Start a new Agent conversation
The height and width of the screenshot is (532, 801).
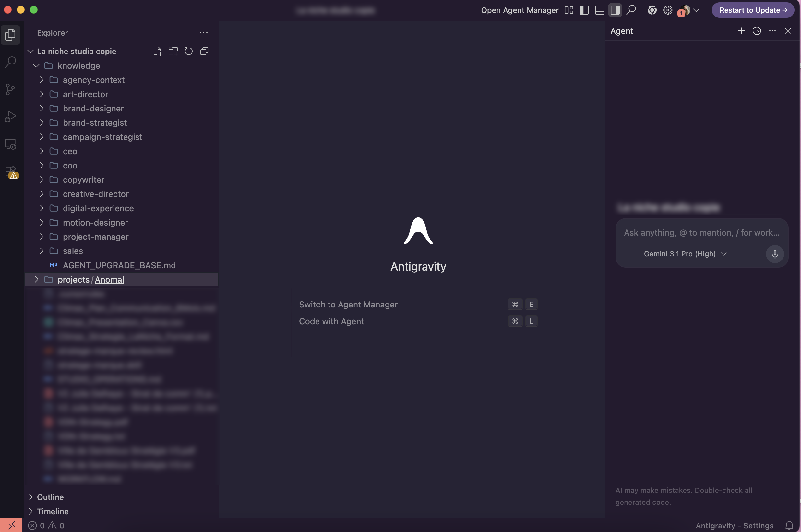click(x=741, y=31)
